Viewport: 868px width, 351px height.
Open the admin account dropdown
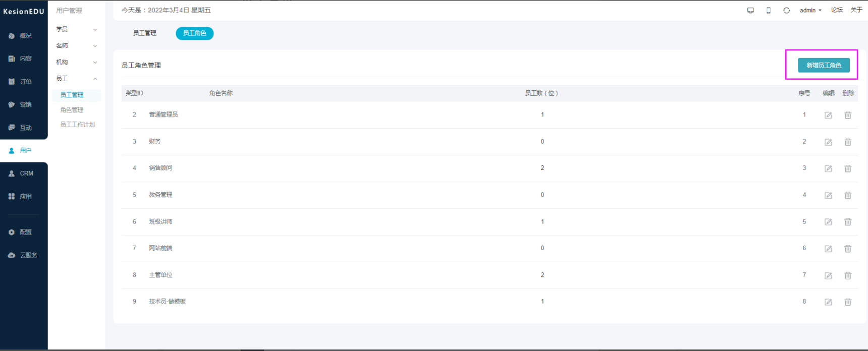810,10
